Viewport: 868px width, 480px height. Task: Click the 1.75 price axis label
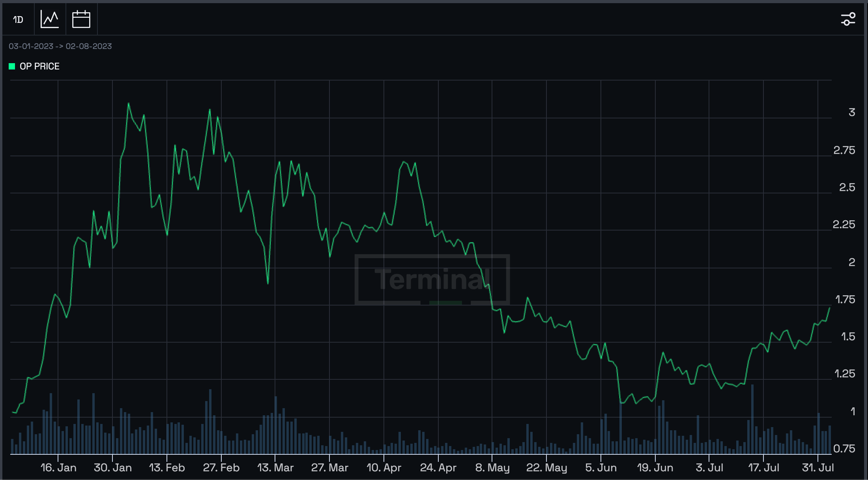tap(846, 299)
